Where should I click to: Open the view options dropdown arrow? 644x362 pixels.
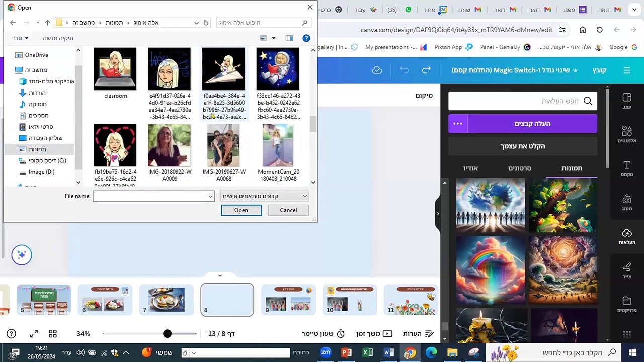[x=274, y=38]
